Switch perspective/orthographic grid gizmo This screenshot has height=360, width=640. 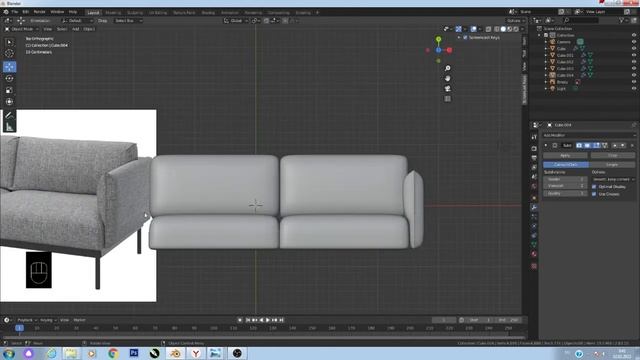click(448, 99)
